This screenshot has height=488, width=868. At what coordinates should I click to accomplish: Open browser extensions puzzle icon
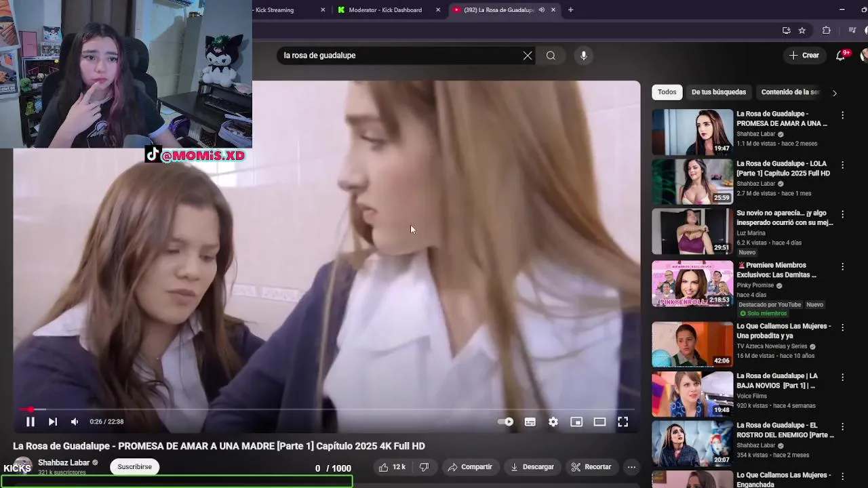(826, 30)
